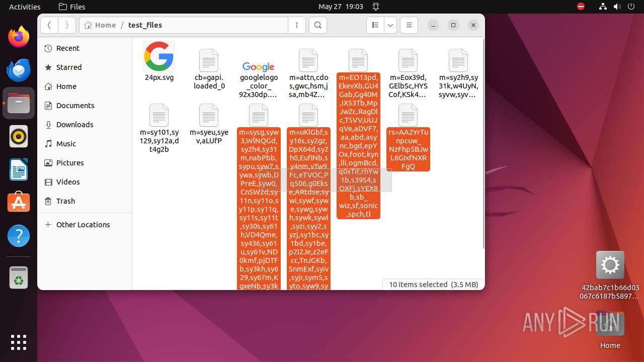
Task: Open Help from the dock
Action: click(x=19, y=236)
